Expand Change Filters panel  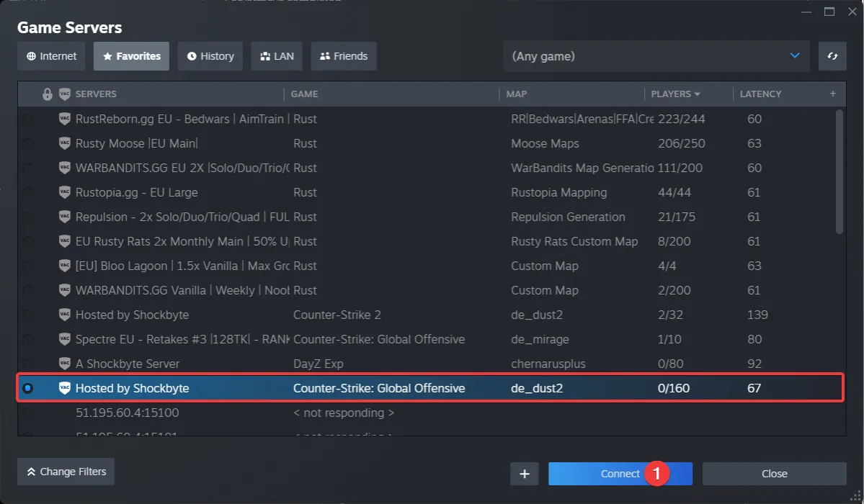click(66, 472)
